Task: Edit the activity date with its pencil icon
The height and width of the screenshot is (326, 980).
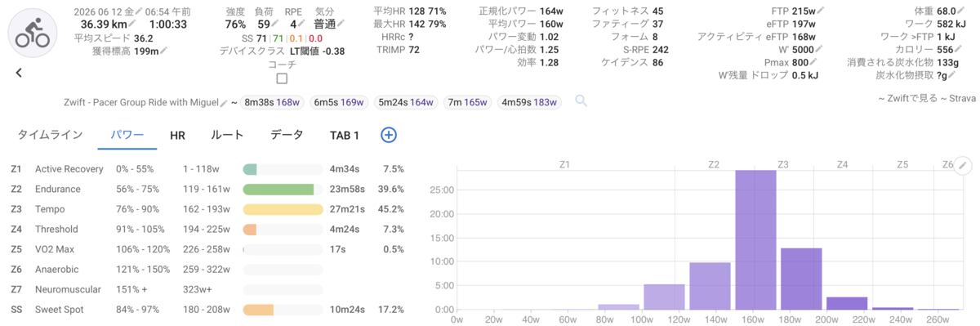Action: click(x=140, y=11)
